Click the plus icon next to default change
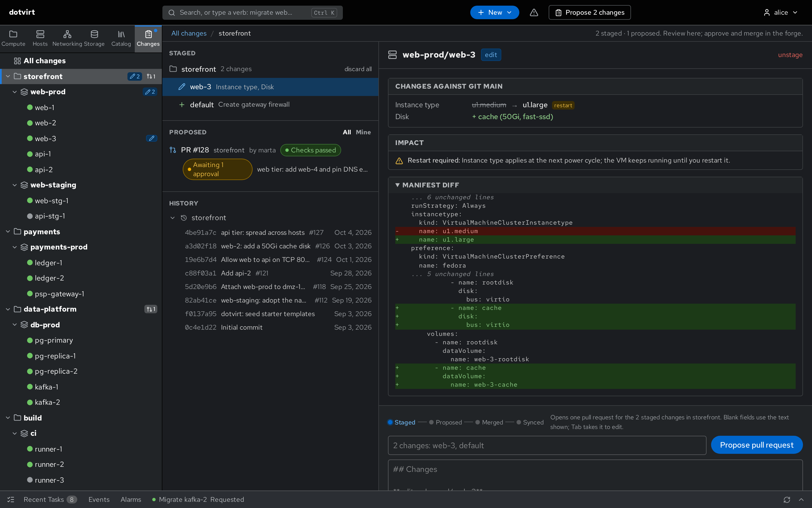Image resolution: width=812 pixels, height=508 pixels. pos(182,104)
